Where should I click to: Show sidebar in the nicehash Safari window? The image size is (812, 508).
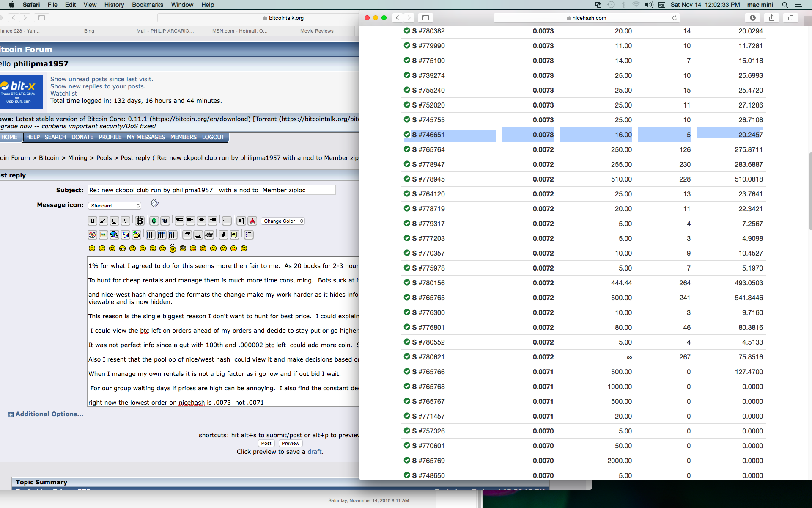(425, 18)
